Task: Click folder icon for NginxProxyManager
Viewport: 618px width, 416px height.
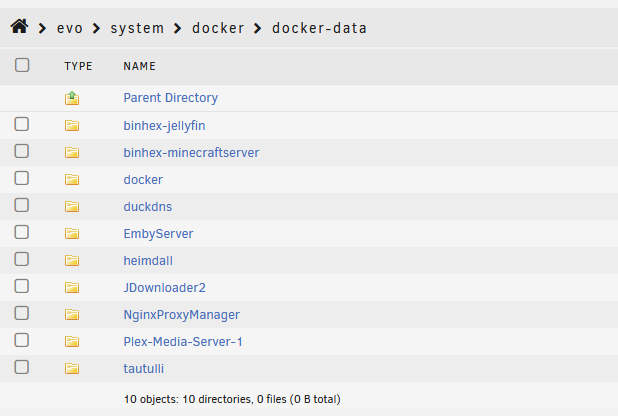Action: pyautogui.click(x=72, y=315)
